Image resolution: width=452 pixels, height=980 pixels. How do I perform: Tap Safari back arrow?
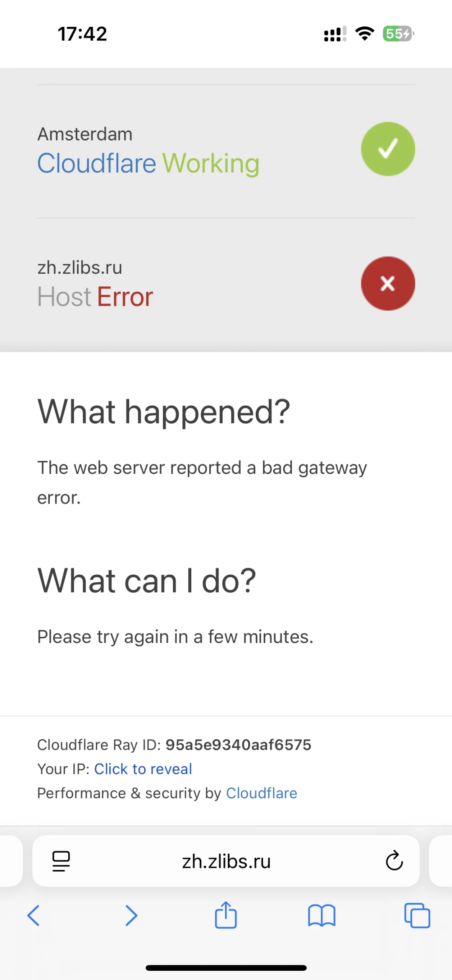point(33,916)
